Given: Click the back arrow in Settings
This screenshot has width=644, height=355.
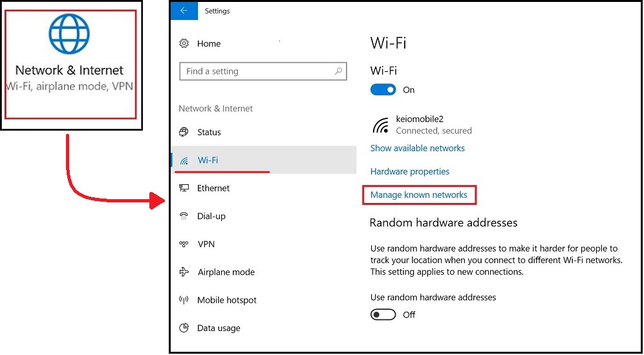Looking at the screenshot, I should 184,11.
